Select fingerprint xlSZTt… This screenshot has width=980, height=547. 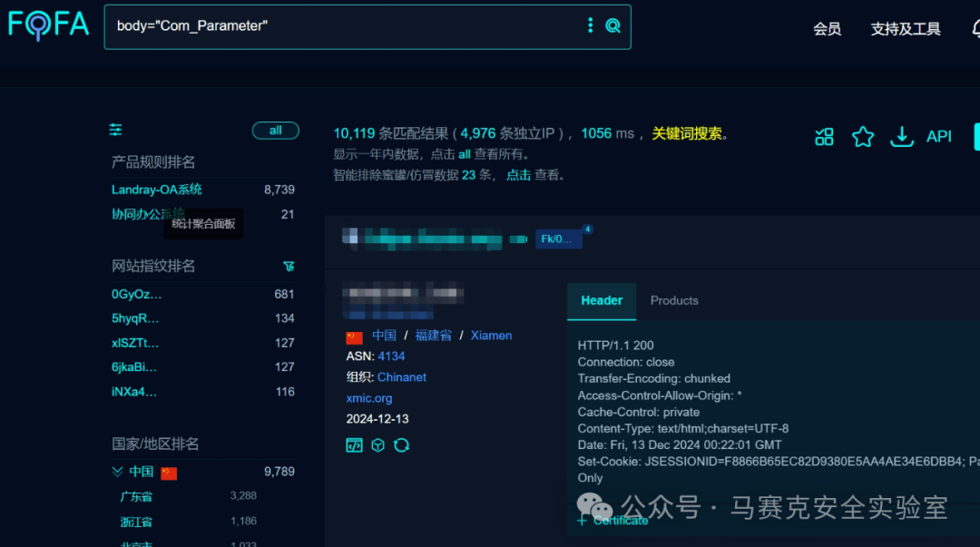(135, 343)
